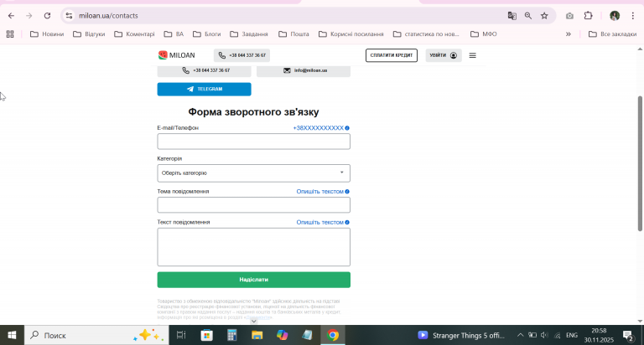Click the header phone number button

click(x=241, y=55)
